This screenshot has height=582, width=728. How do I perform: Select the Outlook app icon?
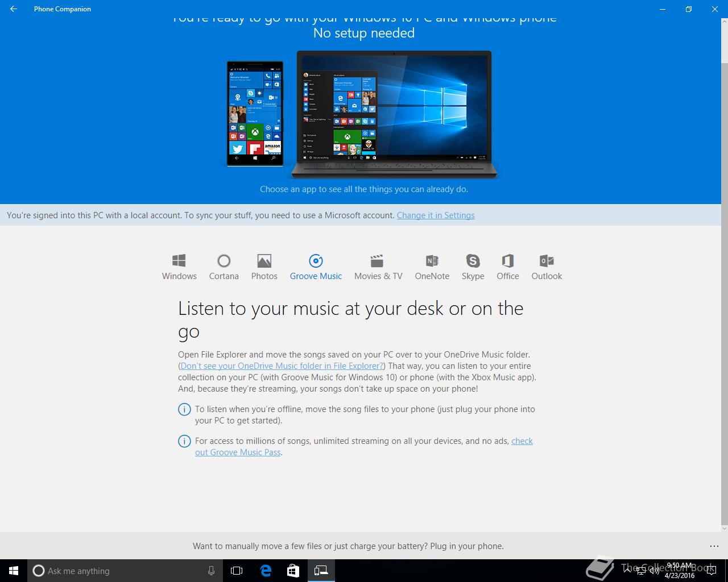pos(547,267)
